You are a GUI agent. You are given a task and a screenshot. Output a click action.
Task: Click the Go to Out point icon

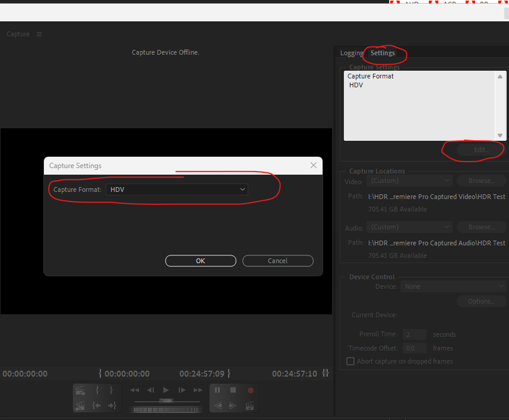(x=112, y=405)
